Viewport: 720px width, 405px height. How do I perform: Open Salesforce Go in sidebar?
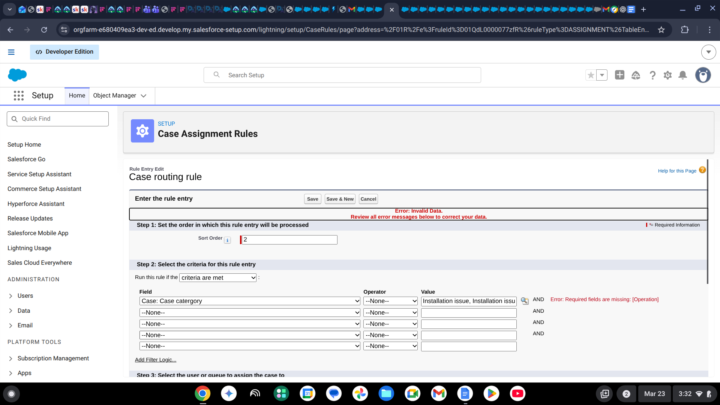[x=26, y=159]
